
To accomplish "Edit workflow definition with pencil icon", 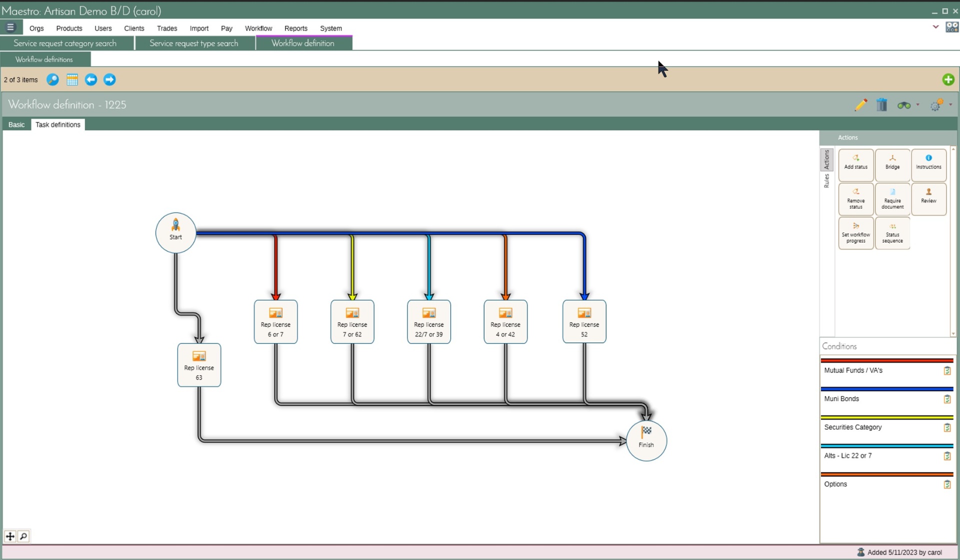I will (860, 105).
